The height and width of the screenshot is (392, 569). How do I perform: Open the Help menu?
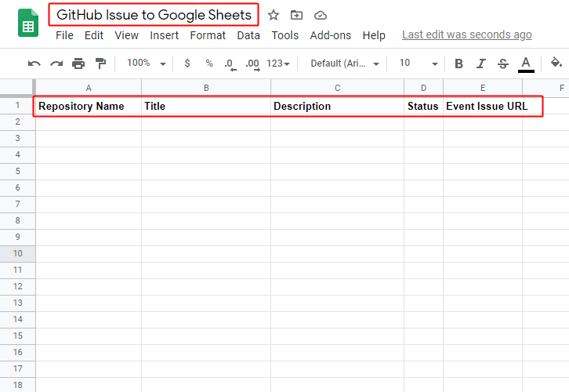point(374,35)
